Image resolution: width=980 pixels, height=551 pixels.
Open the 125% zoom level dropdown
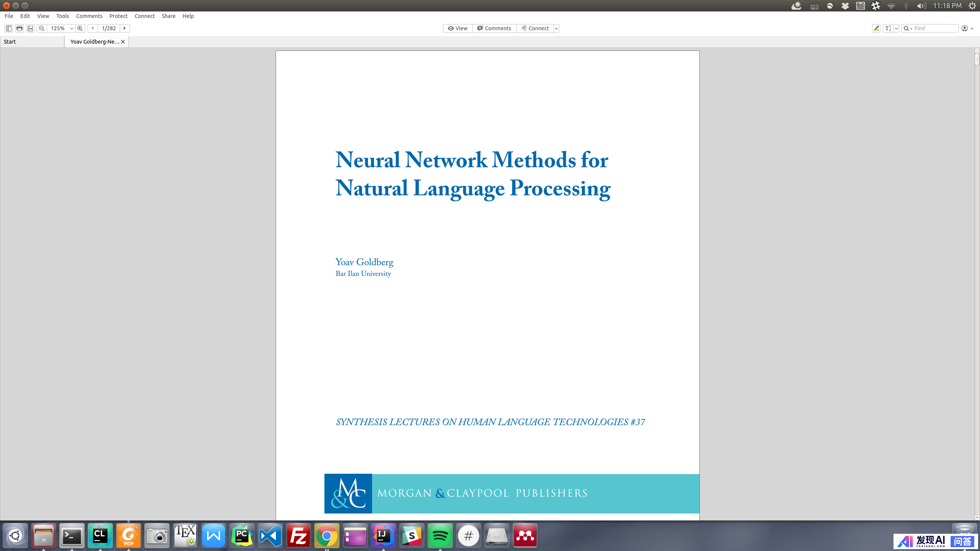point(71,28)
